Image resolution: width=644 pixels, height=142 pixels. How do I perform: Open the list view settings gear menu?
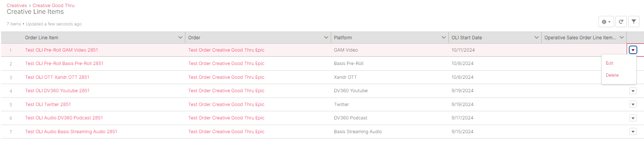tap(606, 22)
